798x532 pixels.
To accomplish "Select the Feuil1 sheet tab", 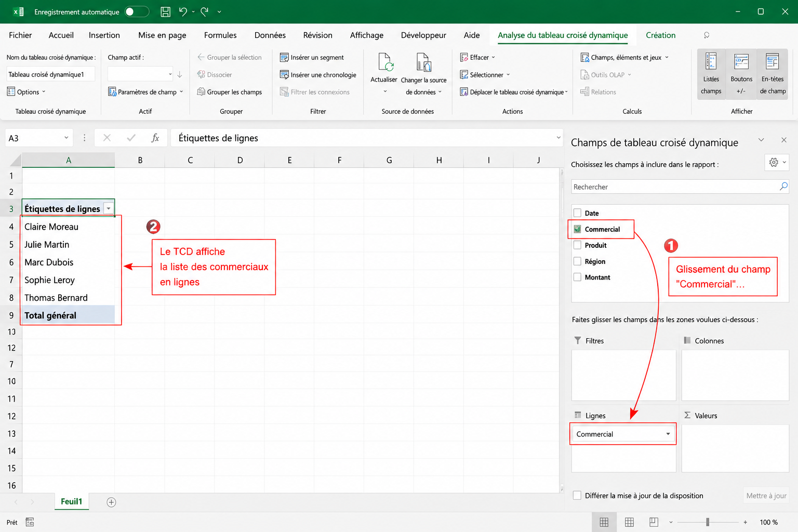I will [x=72, y=501].
